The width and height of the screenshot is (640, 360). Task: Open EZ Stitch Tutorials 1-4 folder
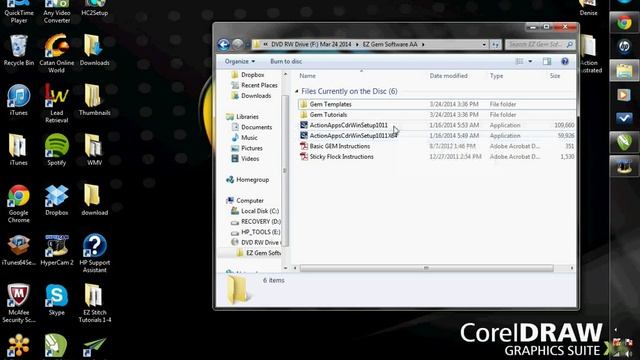95,303
